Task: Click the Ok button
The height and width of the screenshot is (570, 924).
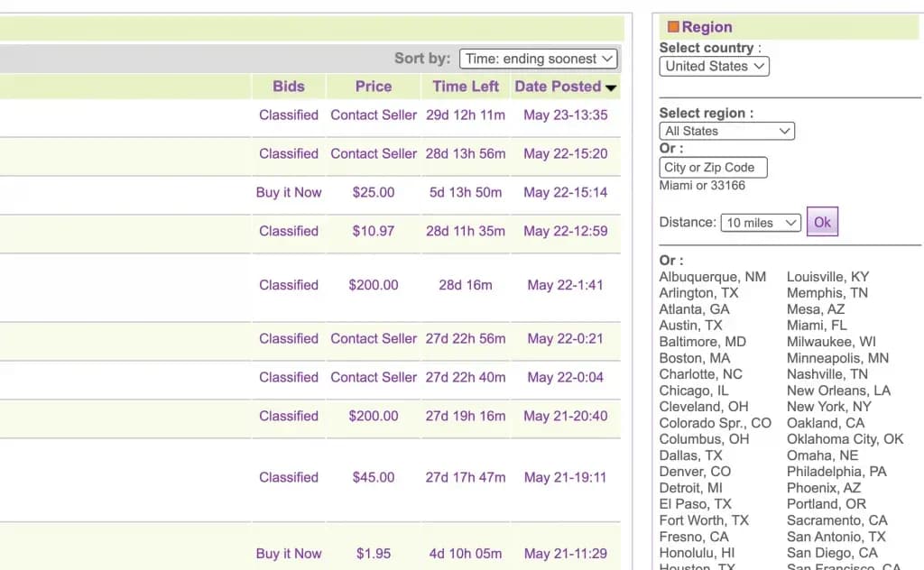Action: 822,222
